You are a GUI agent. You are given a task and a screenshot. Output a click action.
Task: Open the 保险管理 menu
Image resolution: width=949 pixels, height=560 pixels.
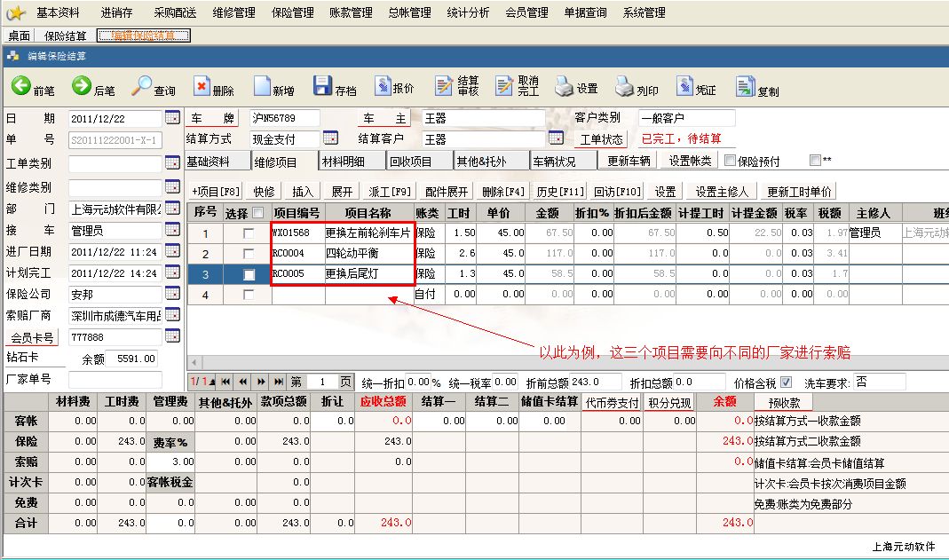(291, 12)
